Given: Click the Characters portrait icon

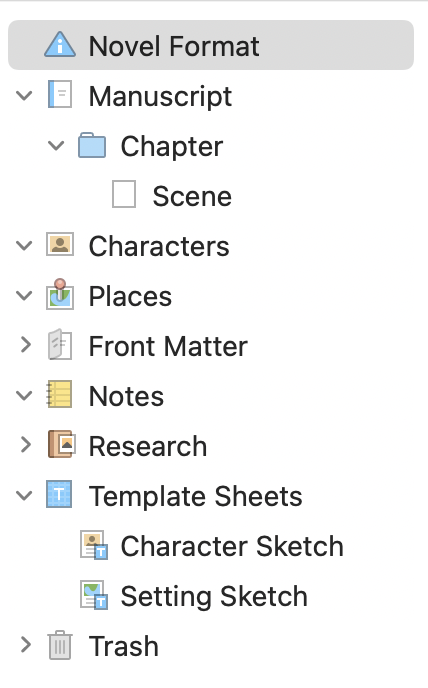Looking at the screenshot, I should click(60, 244).
